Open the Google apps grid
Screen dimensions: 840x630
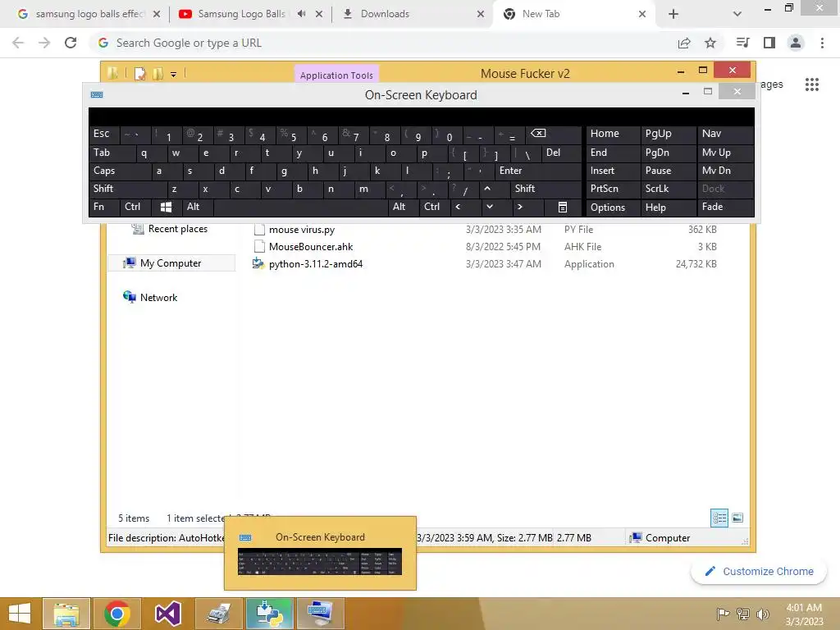811,84
